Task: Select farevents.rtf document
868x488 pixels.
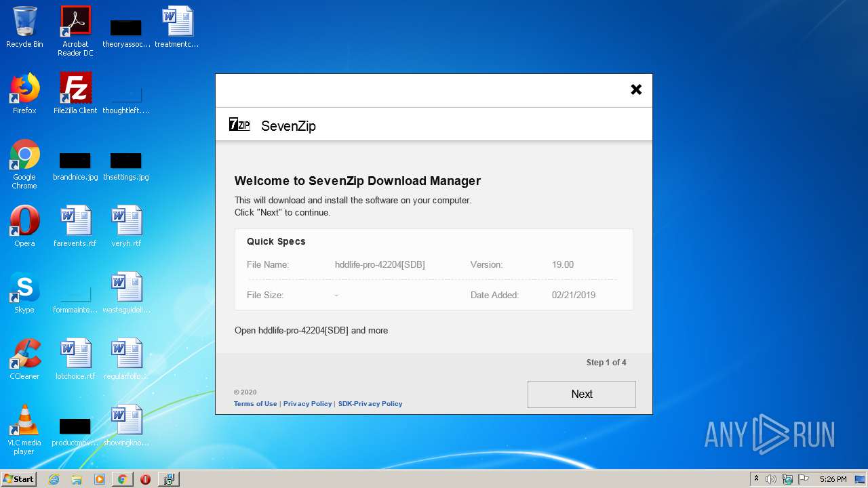Action: (x=75, y=226)
